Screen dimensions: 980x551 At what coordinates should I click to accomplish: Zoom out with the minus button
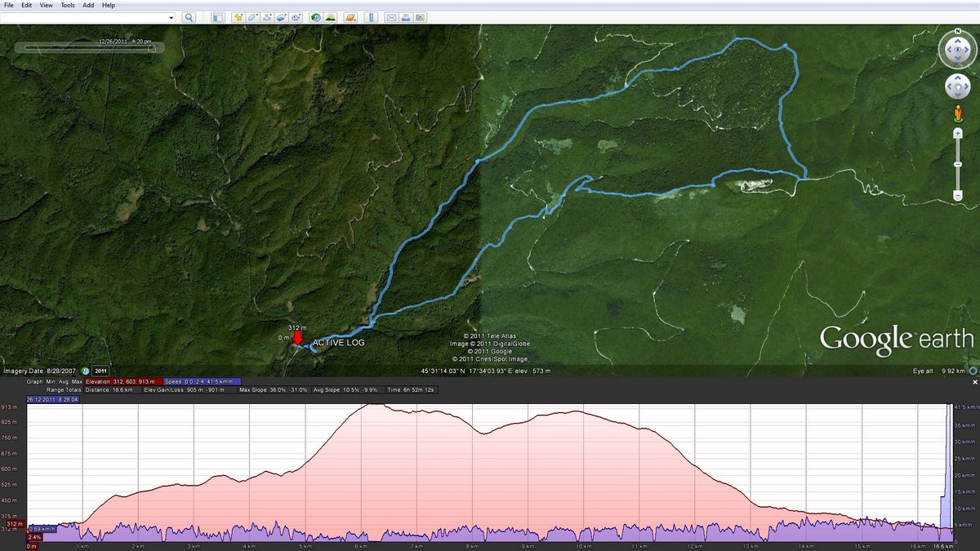point(957,195)
